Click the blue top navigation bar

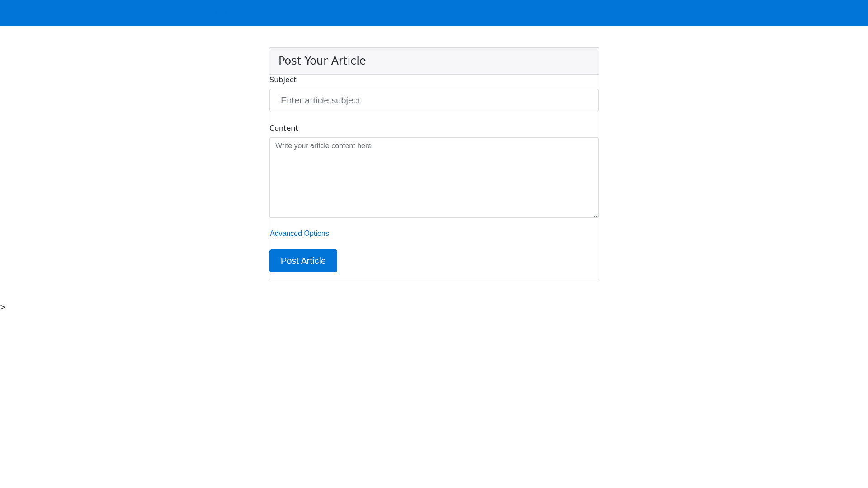pyautogui.click(x=434, y=13)
